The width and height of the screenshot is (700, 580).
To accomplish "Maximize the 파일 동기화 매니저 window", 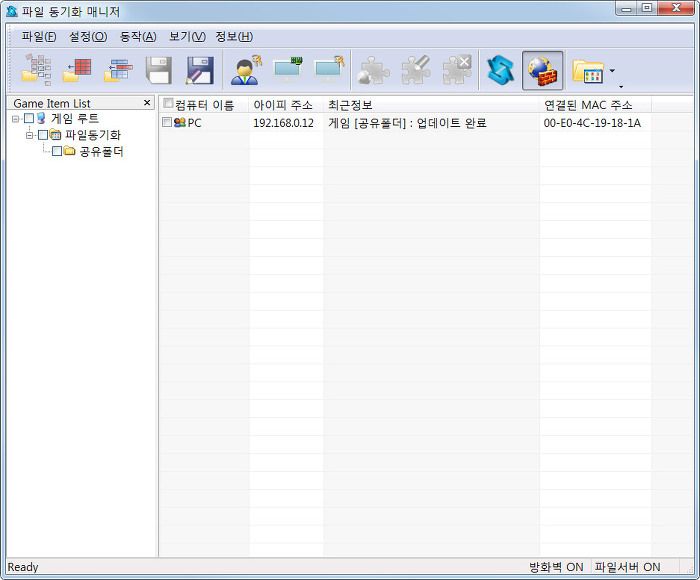I will (647, 8).
